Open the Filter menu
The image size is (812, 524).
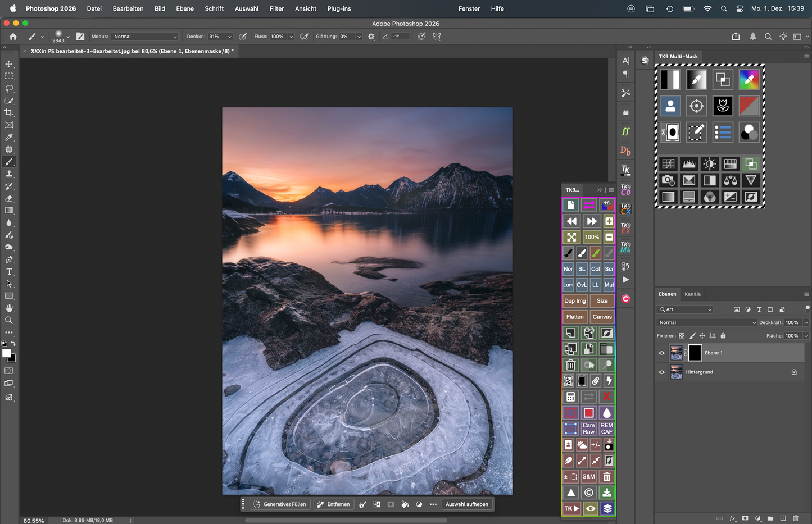276,8
